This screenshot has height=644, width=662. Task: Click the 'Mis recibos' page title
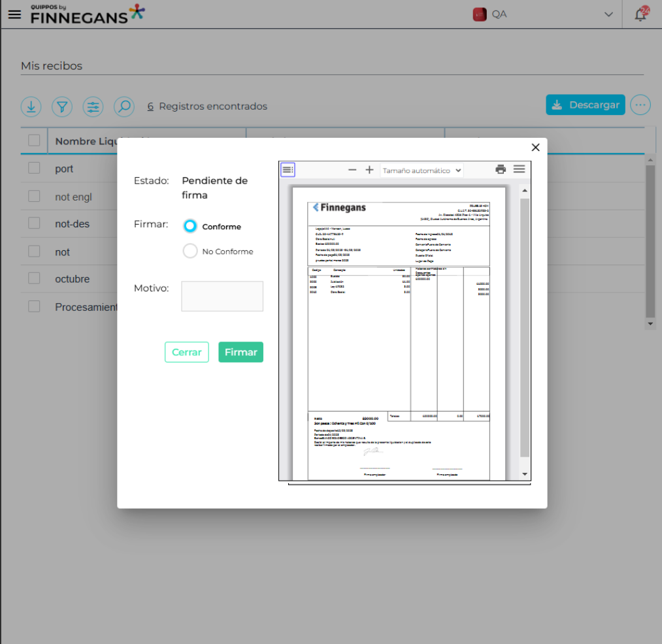[52, 66]
